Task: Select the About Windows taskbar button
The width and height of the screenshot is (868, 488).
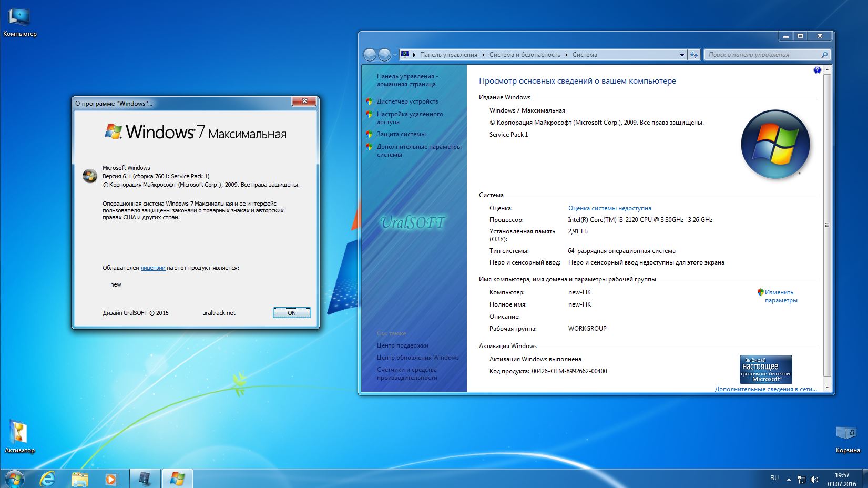Action: pyautogui.click(x=177, y=479)
